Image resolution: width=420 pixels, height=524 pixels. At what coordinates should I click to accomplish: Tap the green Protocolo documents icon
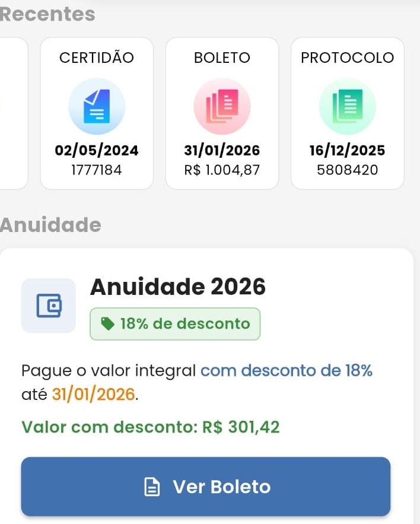coord(348,106)
